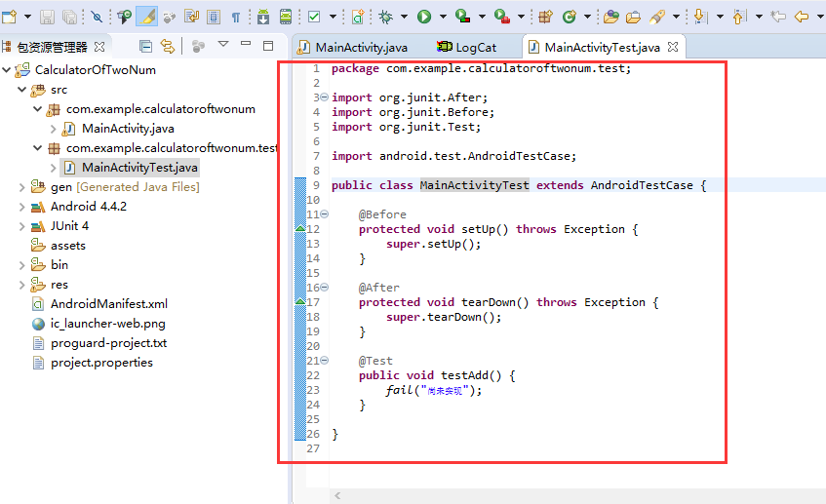Expand the JUnit 4 library node

[x=21, y=226]
